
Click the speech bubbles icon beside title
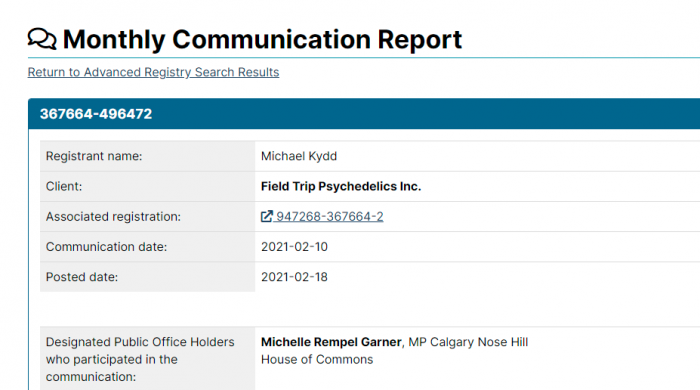pos(42,39)
